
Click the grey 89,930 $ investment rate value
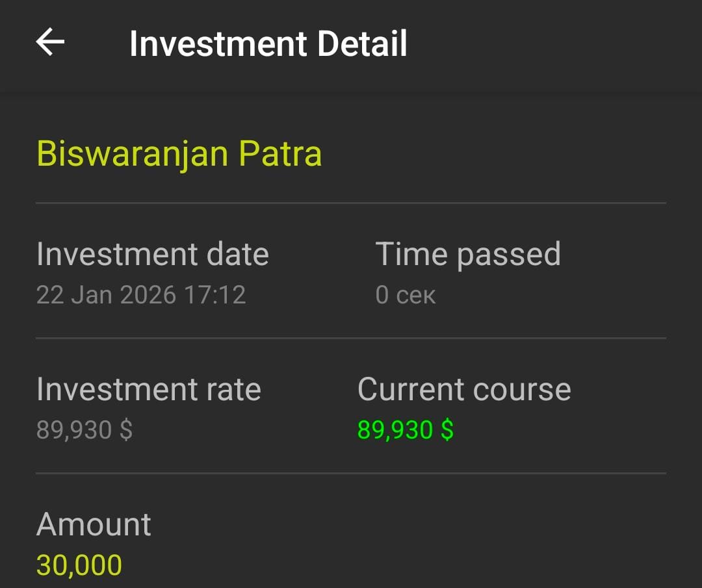click(84, 430)
